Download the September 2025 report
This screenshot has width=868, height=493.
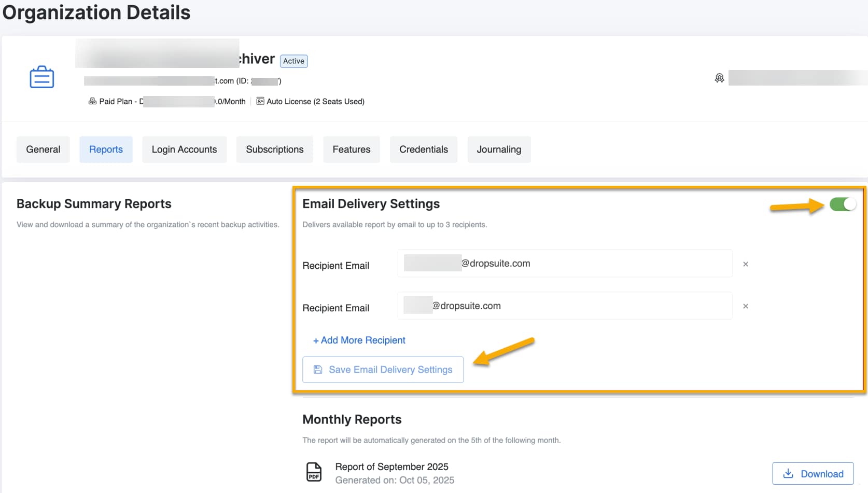click(x=813, y=474)
